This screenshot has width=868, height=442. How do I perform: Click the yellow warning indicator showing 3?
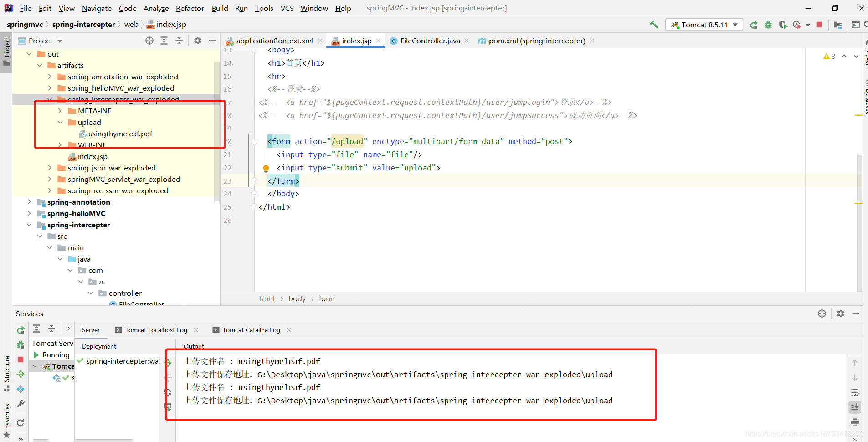(829, 56)
